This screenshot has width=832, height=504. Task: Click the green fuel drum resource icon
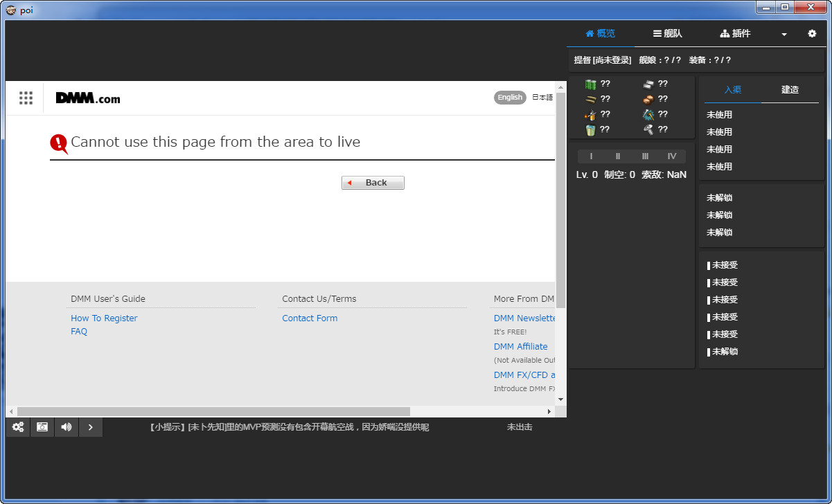pyautogui.click(x=590, y=84)
